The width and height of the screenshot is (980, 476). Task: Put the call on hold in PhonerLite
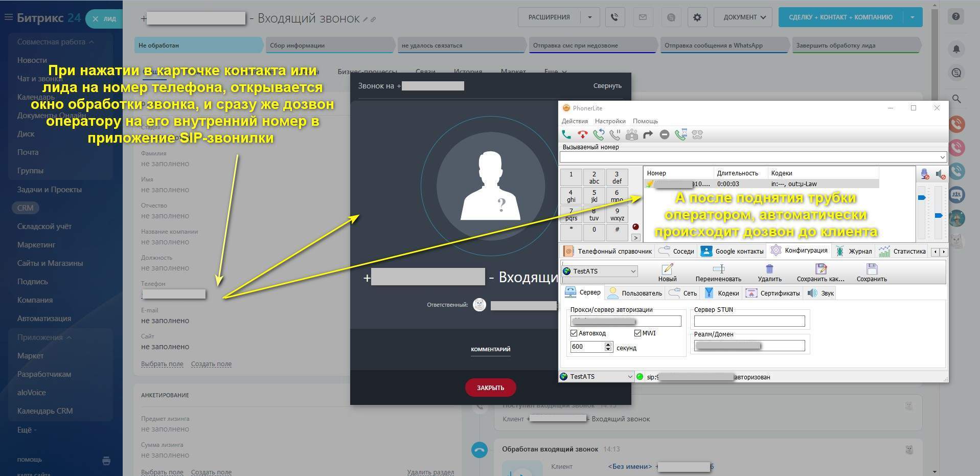point(615,134)
